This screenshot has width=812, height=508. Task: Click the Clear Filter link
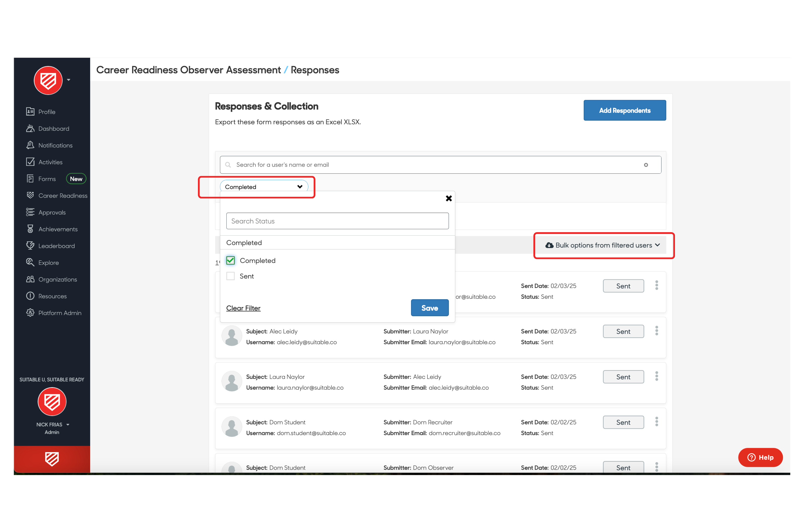point(243,308)
